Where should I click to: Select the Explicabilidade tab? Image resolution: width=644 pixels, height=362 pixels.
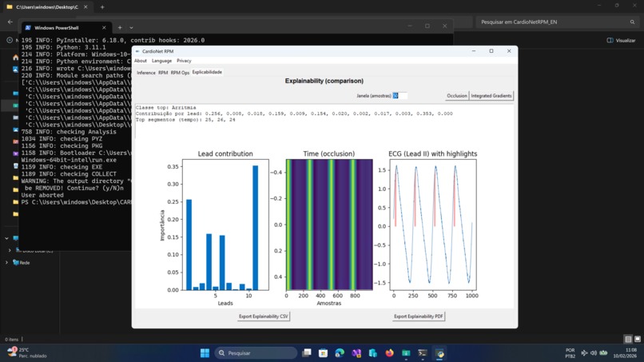coord(207,72)
